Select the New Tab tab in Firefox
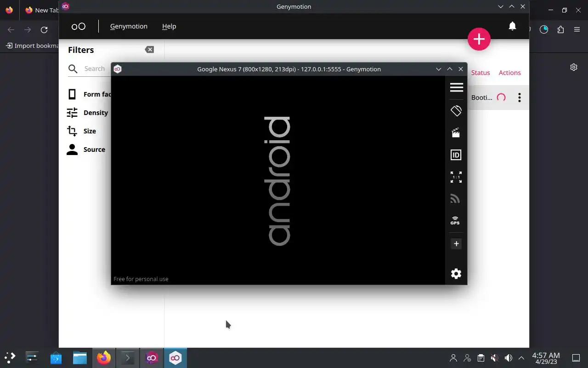 (x=41, y=10)
